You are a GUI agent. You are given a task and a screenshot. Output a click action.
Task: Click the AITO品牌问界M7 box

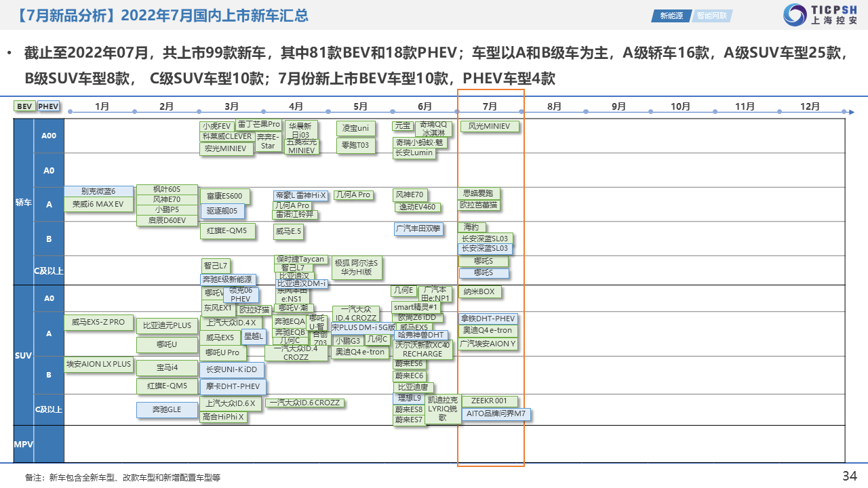(x=496, y=413)
